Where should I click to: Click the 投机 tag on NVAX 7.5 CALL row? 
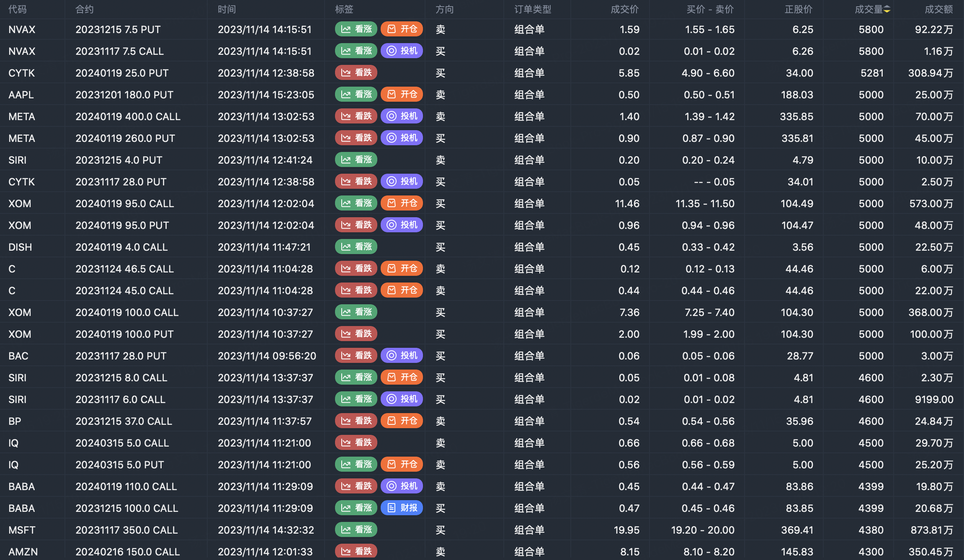tap(402, 51)
